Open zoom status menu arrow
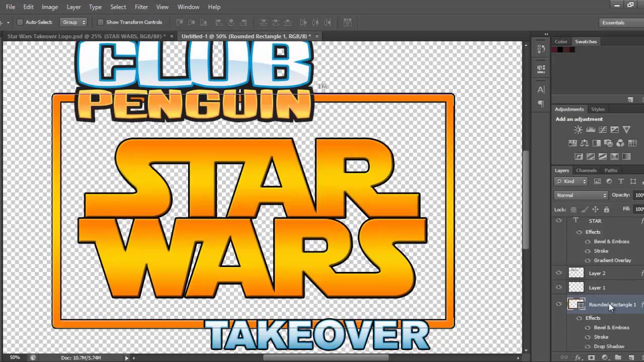This screenshot has height=362, width=644. point(126,357)
